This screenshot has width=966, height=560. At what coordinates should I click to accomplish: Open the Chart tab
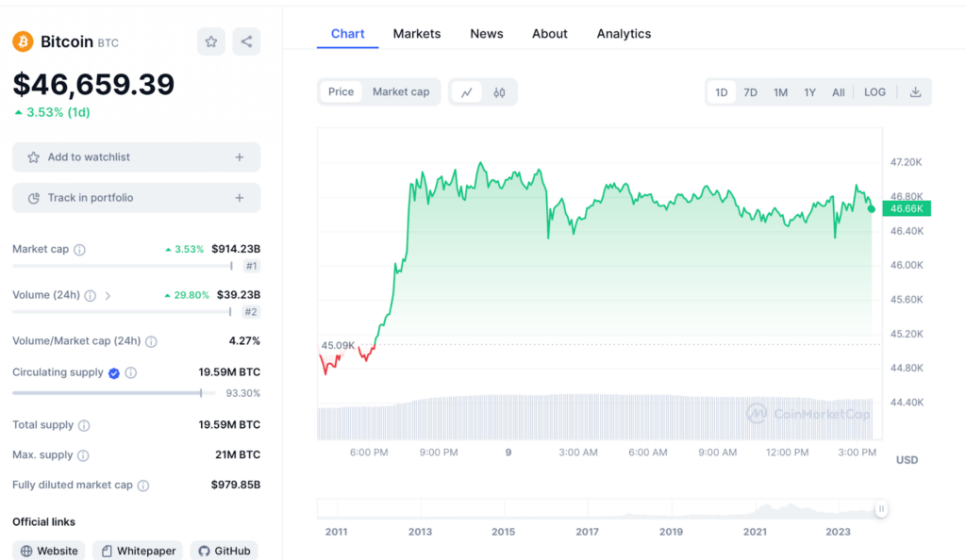(347, 34)
